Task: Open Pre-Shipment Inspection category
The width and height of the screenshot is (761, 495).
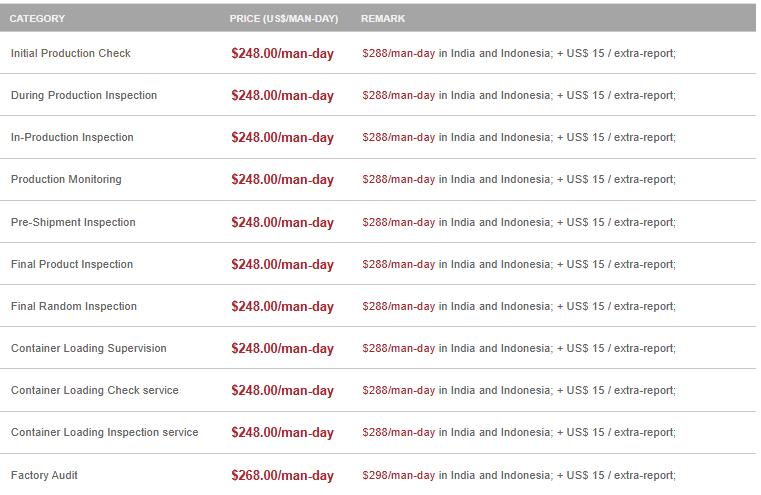Action: [x=73, y=222]
